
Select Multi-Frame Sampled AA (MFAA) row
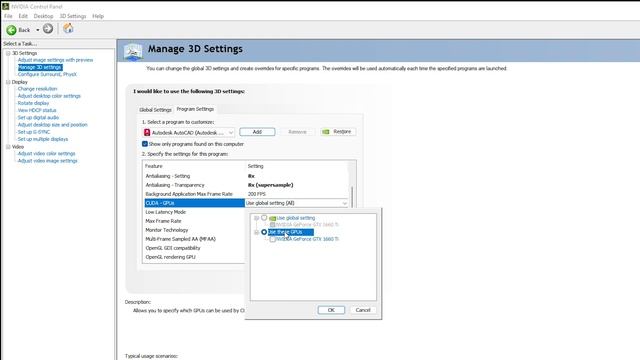194,239
